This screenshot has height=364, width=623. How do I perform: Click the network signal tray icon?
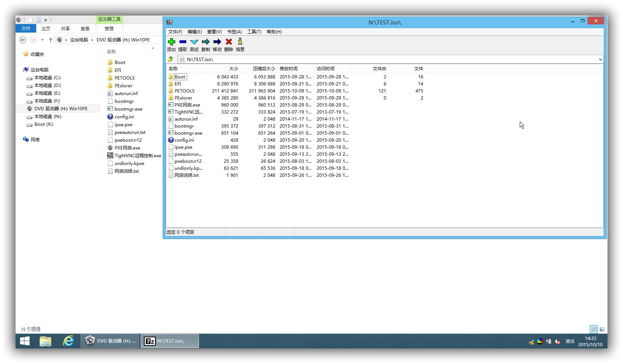(x=531, y=342)
